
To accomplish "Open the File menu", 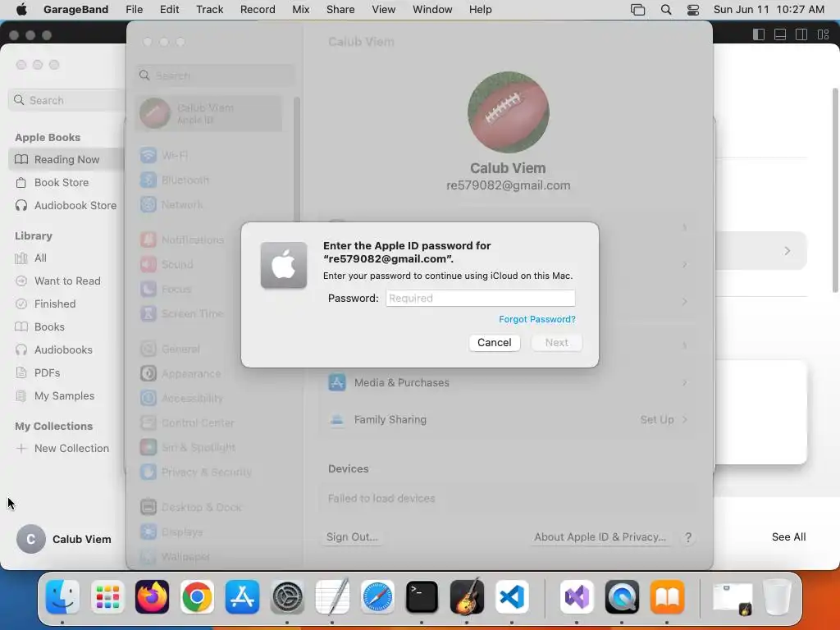I will (134, 10).
